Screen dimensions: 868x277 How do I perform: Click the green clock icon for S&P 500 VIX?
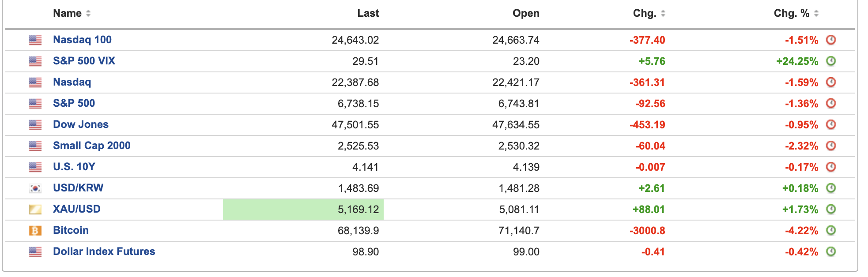tap(830, 61)
